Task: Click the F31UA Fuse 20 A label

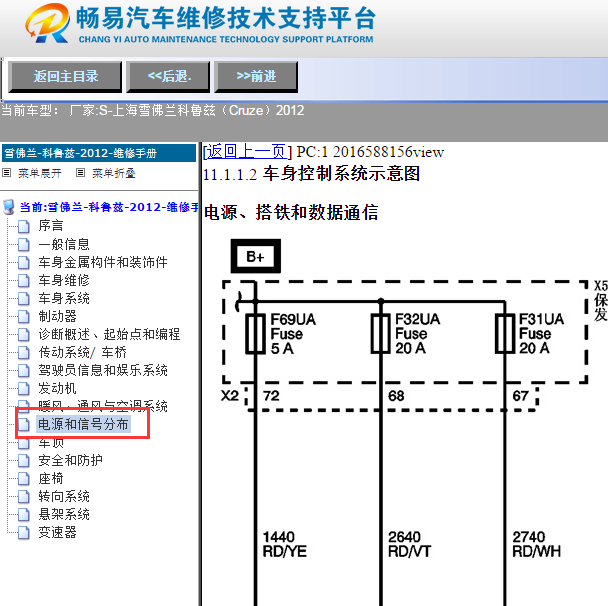Action: pyautogui.click(x=541, y=334)
